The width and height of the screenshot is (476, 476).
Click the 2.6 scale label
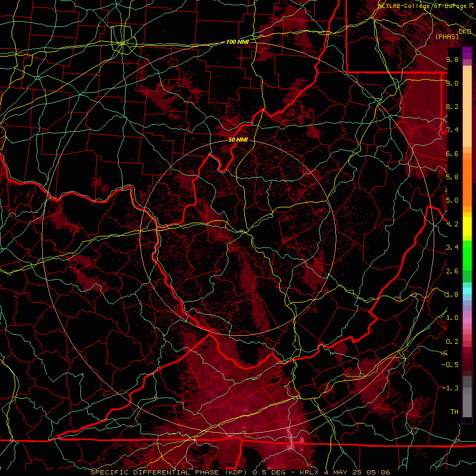(452, 271)
